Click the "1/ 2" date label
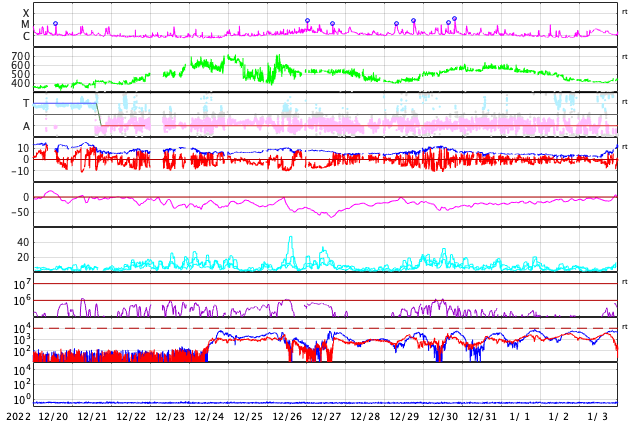 click(x=558, y=416)
